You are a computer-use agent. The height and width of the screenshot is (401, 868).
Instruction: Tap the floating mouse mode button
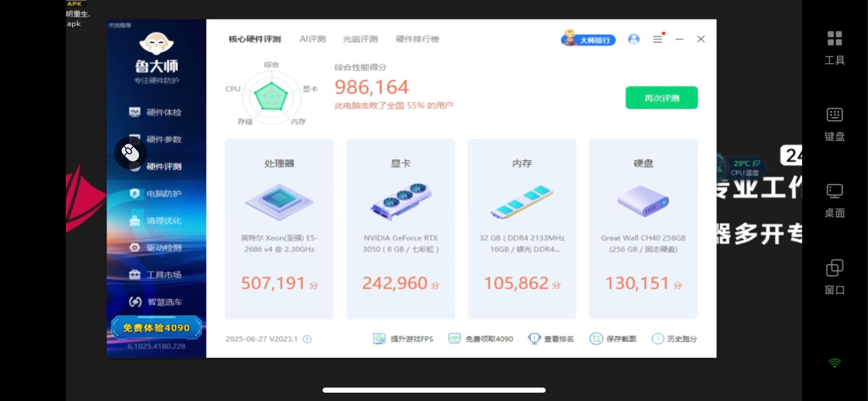pos(130,153)
